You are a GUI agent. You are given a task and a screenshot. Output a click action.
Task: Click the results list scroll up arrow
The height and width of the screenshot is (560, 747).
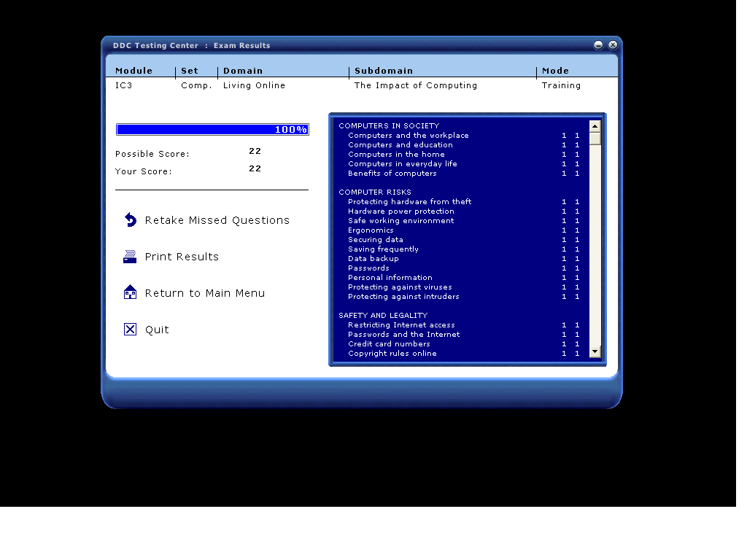tap(595, 126)
